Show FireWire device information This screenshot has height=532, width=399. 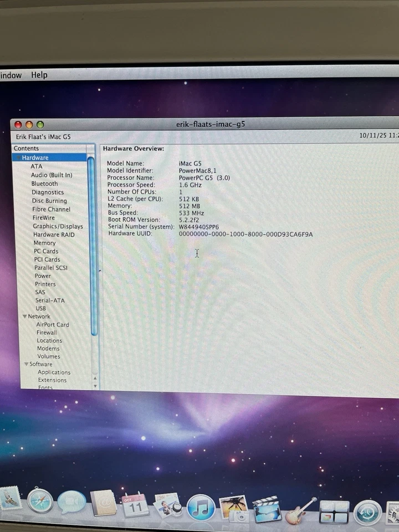pyautogui.click(x=44, y=217)
